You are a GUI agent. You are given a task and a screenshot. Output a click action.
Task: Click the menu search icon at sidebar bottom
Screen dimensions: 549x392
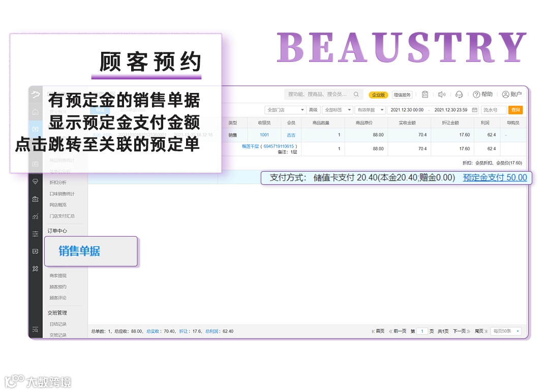36,330
